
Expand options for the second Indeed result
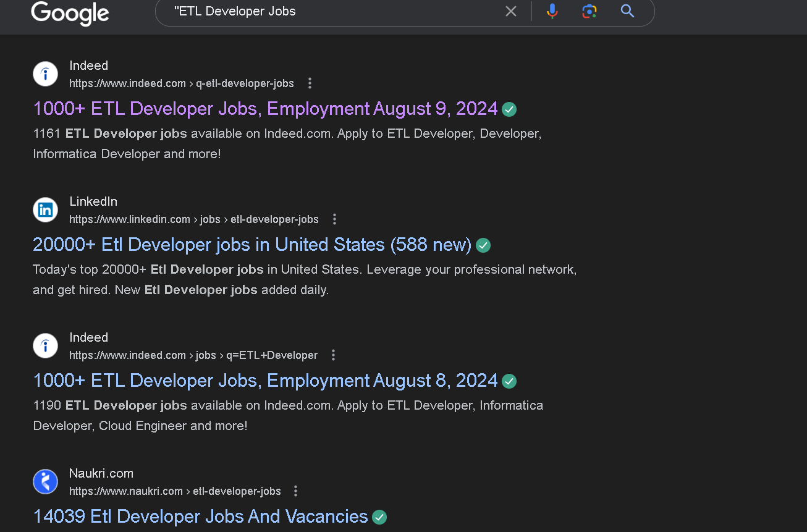tap(332, 355)
